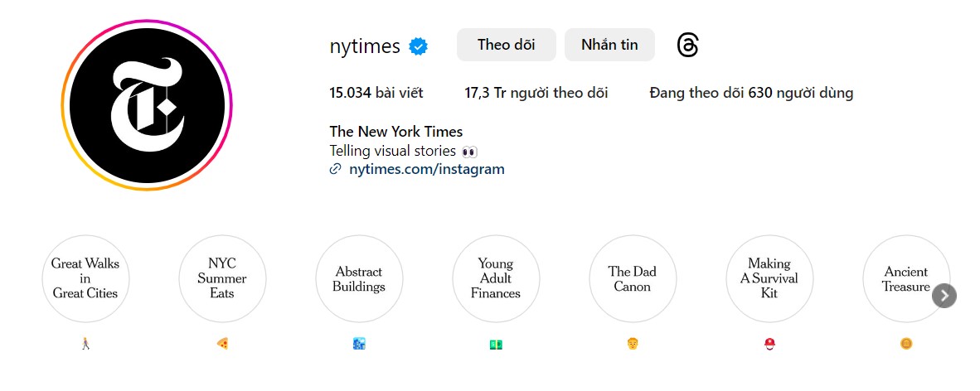Click the helmet emoji under Survival Kit
Viewport: 980px width, 391px height.
coord(769,344)
